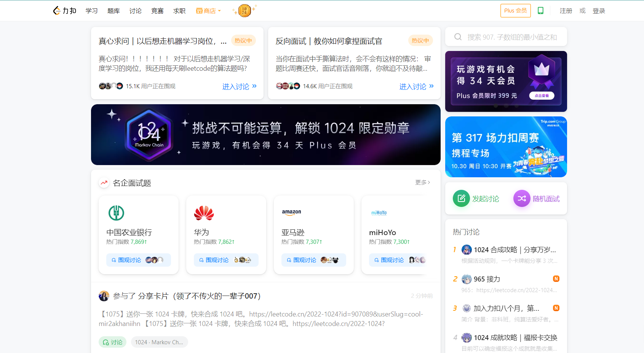Click 进入讨论 on 反向面试 card
This screenshot has height=353, width=644.
(x=417, y=86)
